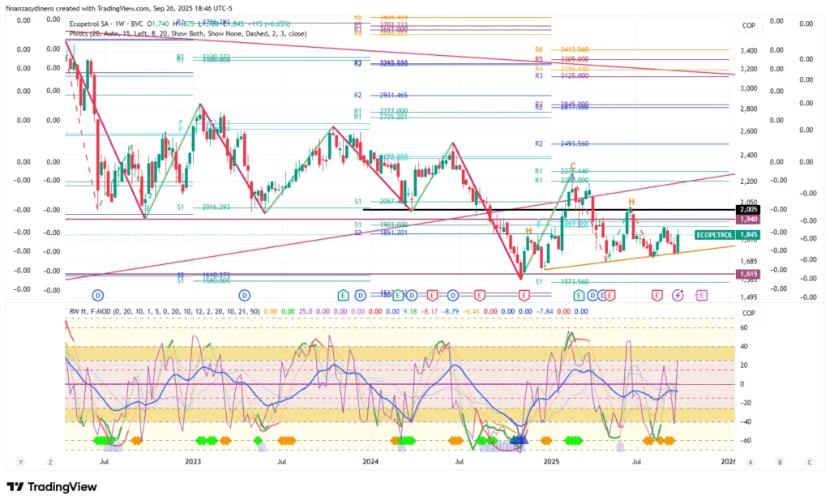
Task: Click the leftmost green E earnings marker
Action: click(344, 295)
